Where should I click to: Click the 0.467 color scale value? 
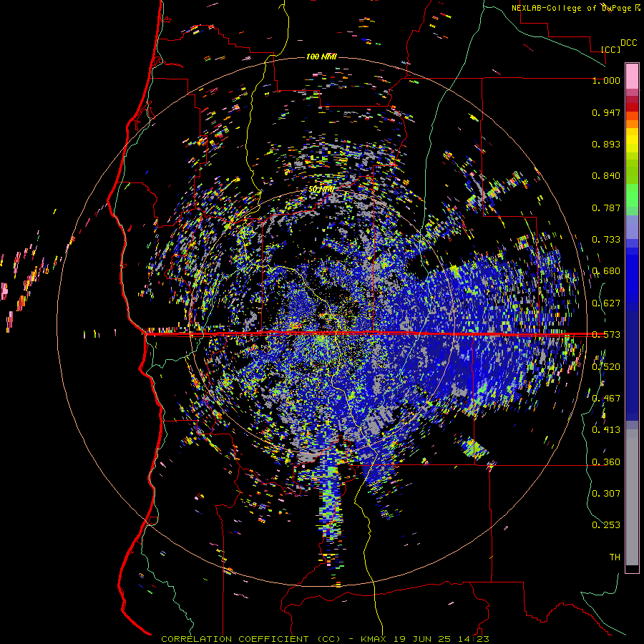point(606,398)
